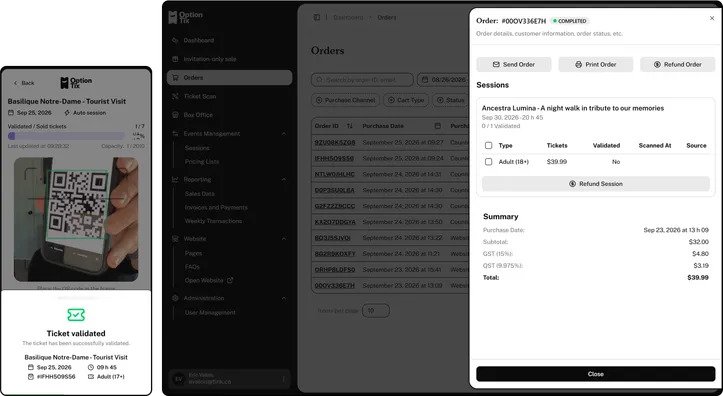Viewport: 723px width, 396px height.
Task: Open the Cart Type filter
Action: coord(406,100)
